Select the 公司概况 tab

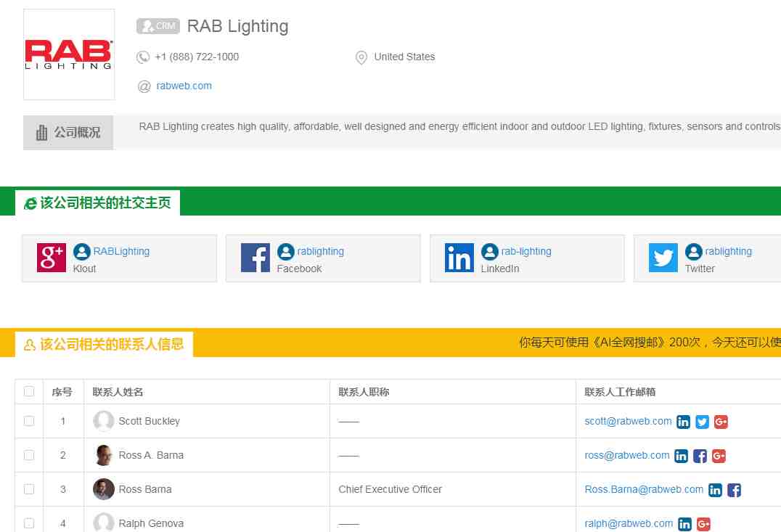pos(68,133)
